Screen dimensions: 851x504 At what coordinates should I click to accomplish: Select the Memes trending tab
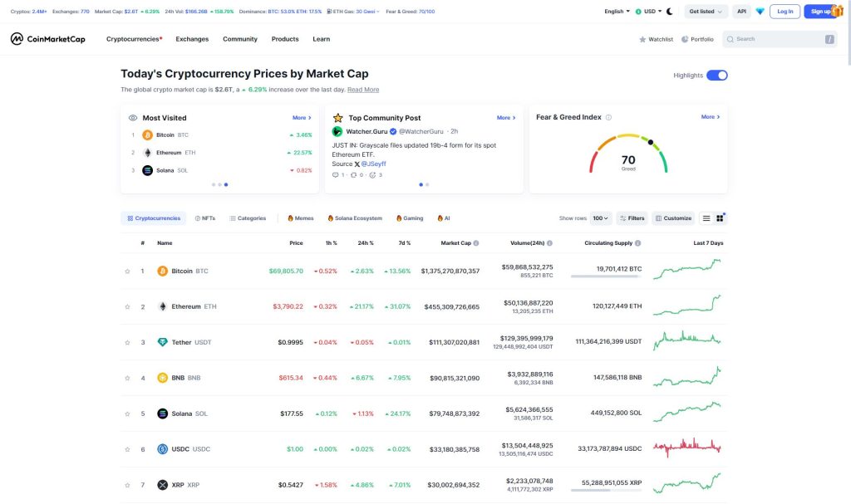coord(301,218)
